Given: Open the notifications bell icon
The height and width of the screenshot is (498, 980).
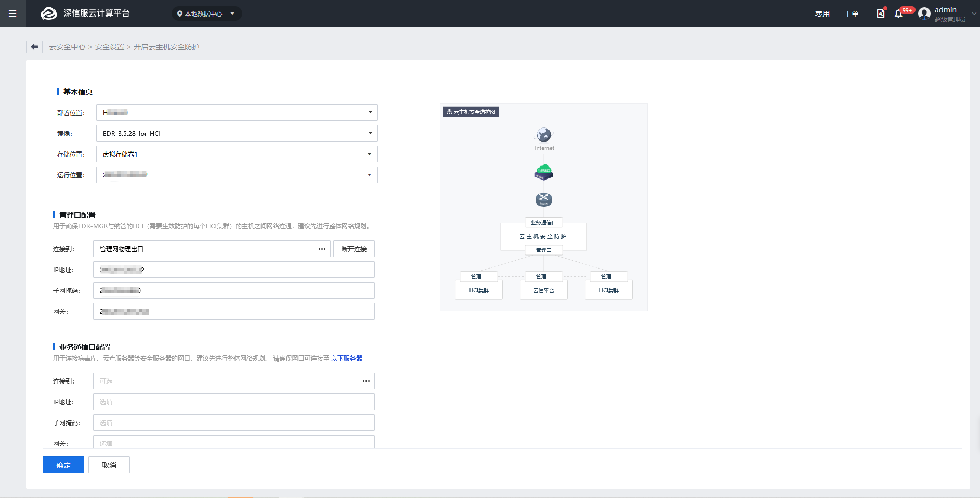Looking at the screenshot, I should (898, 14).
